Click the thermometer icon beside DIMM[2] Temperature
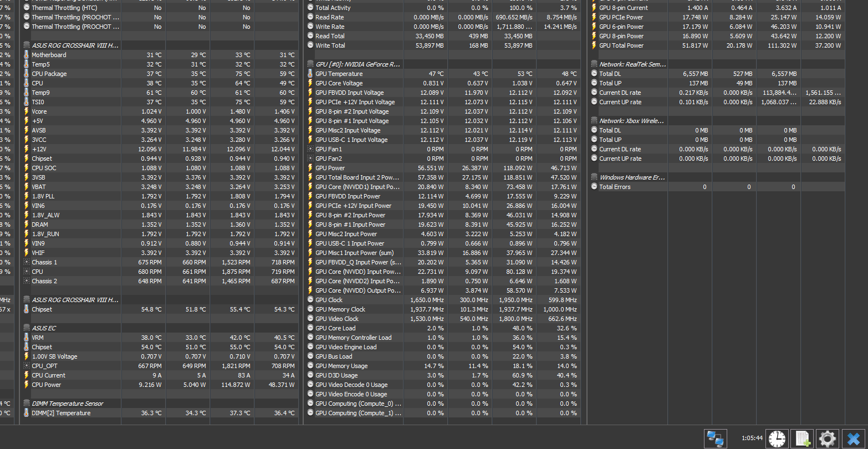This screenshot has width=868, height=449. [x=27, y=413]
